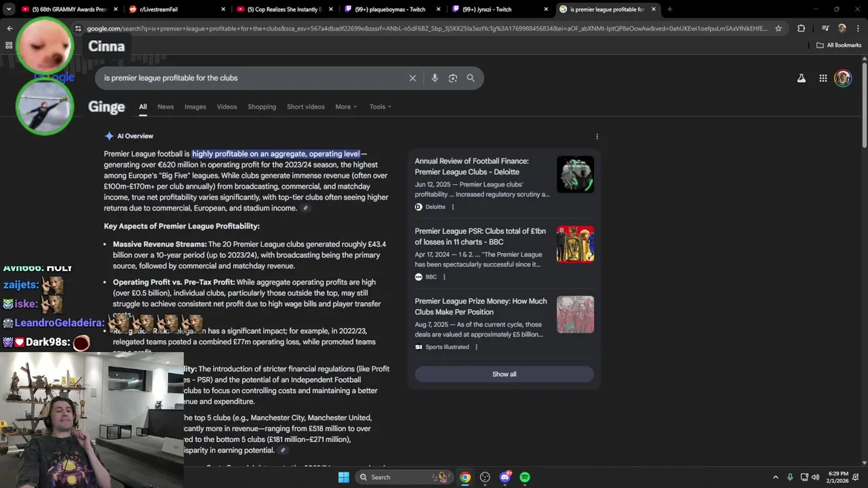Open Spotify from the taskbar

click(x=525, y=477)
